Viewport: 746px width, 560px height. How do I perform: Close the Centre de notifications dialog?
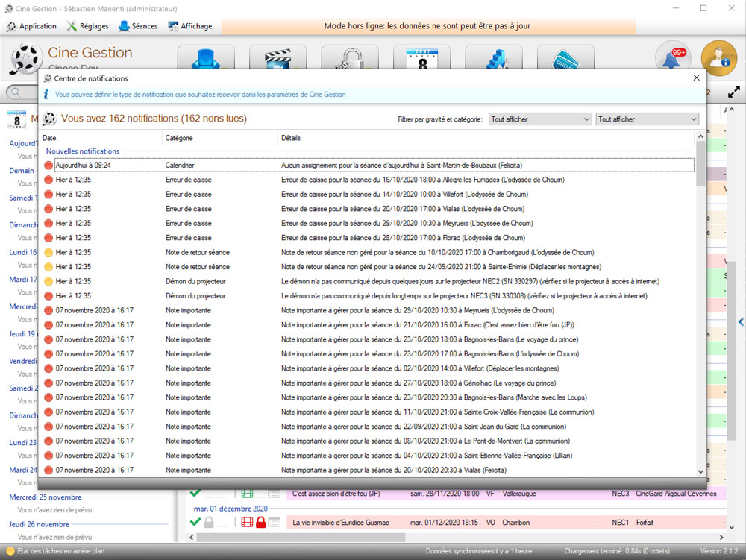(697, 78)
